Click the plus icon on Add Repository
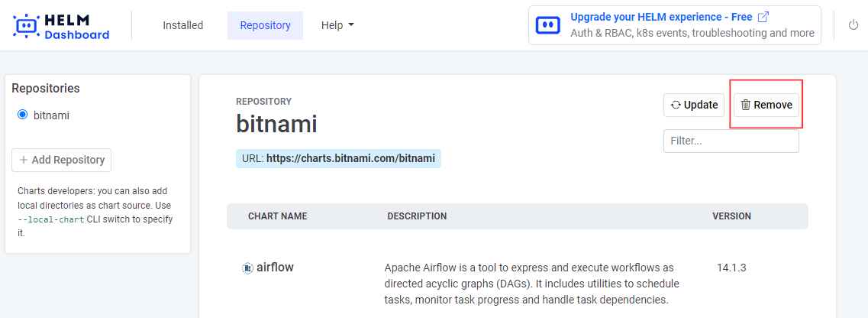Viewport: 868px width, 318px height. pos(24,160)
